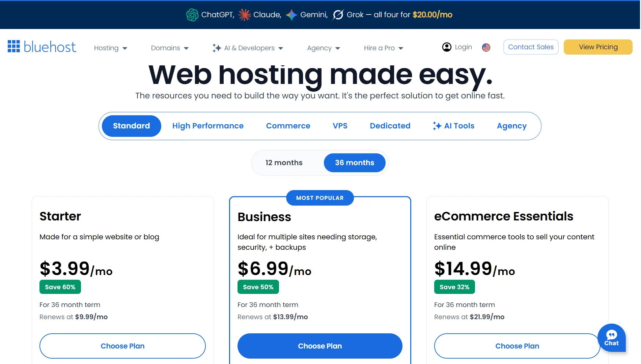Switch to the High Performance tab
The height and width of the screenshot is (364, 641).
pos(208,126)
